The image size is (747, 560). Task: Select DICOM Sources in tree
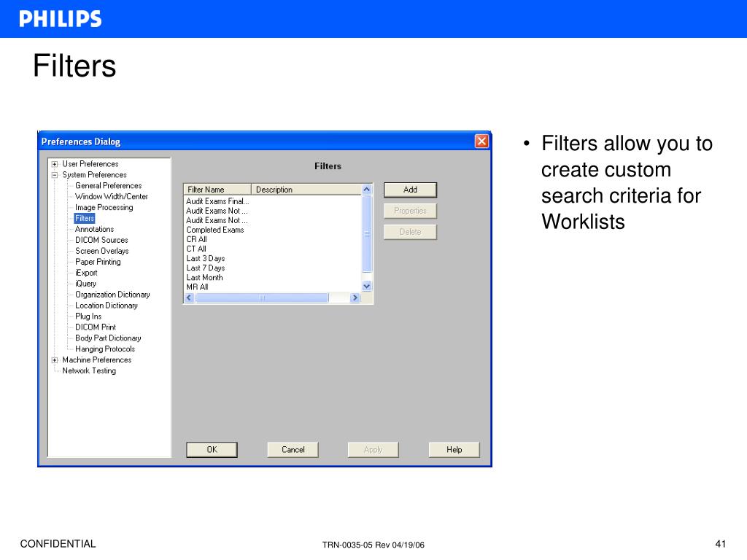click(101, 241)
